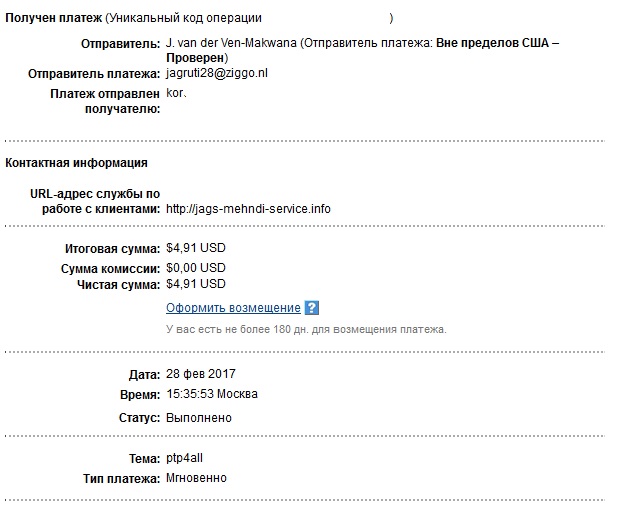
Task: Click the payment type Мгновенно
Action: (196, 478)
